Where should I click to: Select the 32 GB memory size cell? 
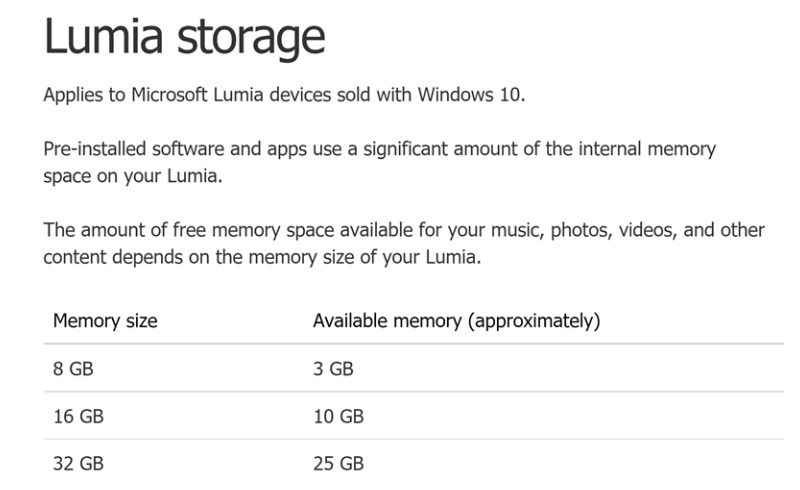tap(79, 463)
